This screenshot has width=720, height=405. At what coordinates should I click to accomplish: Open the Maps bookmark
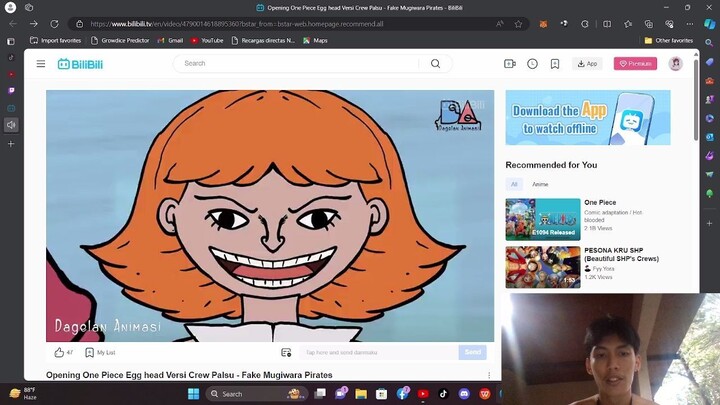pos(315,40)
